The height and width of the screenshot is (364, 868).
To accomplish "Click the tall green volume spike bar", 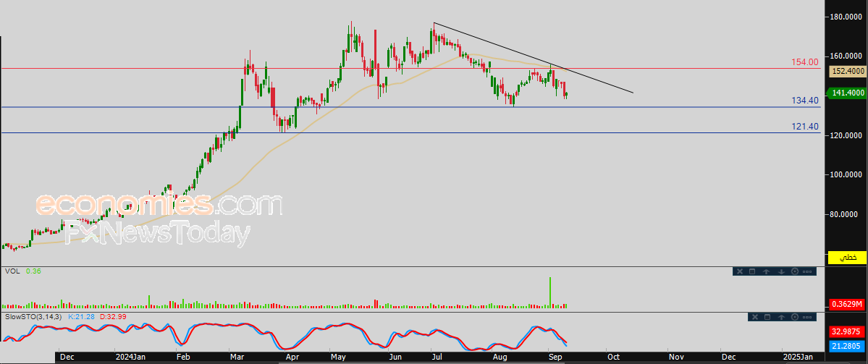I will [x=550, y=292].
